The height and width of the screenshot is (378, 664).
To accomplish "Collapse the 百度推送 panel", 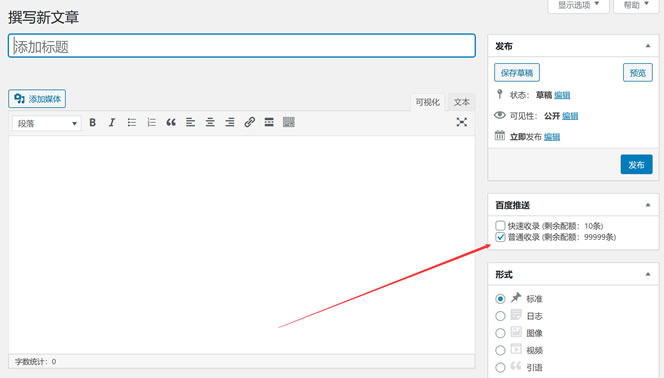I will [x=648, y=205].
